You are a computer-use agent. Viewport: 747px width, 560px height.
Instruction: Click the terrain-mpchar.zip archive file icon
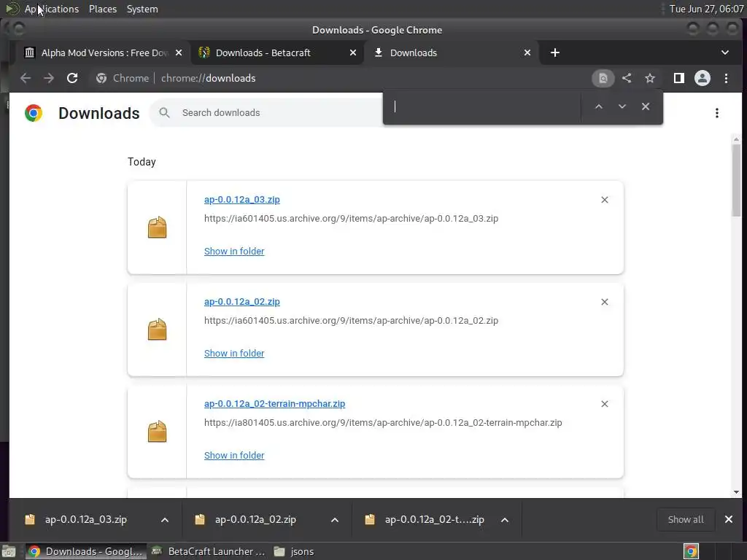158,432
